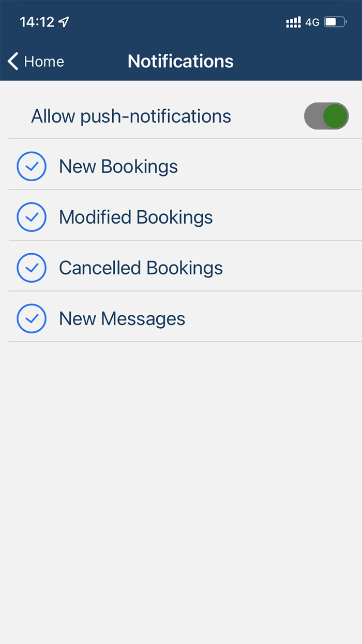Select the New Bookings row label
The image size is (362, 644).
click(x=118, y=166)
